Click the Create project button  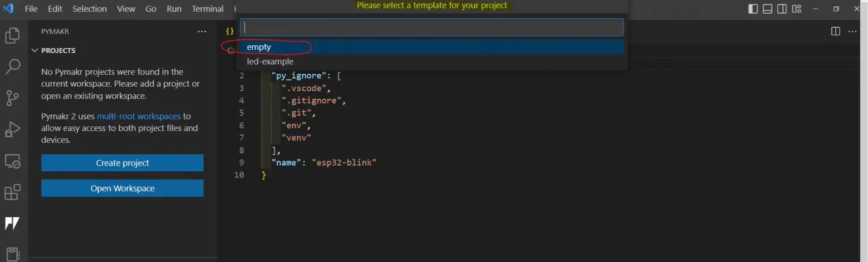[122, 163]
